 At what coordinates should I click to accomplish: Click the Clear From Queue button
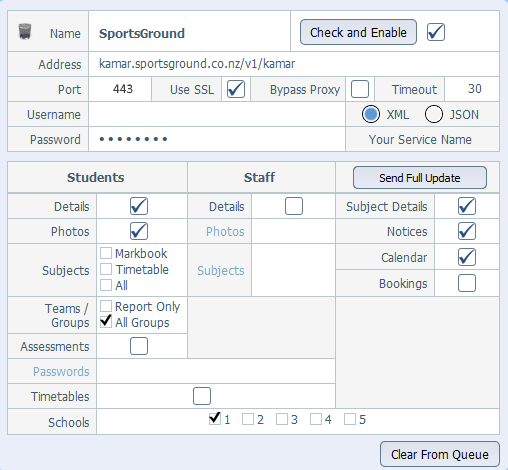[x=440, y=454]
